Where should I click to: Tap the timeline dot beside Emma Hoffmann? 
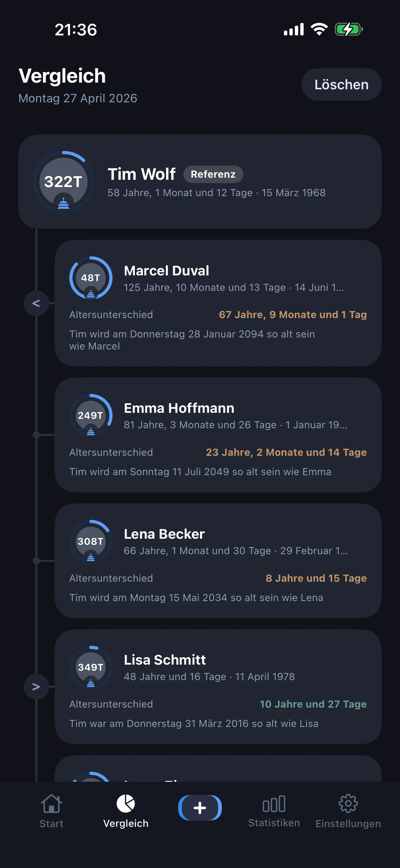[36, 435]
